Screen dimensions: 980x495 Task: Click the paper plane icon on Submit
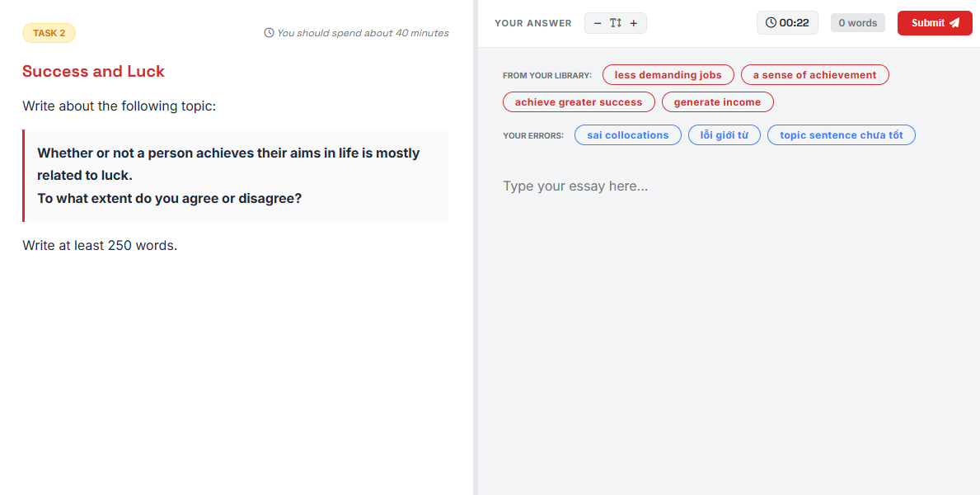954,23
